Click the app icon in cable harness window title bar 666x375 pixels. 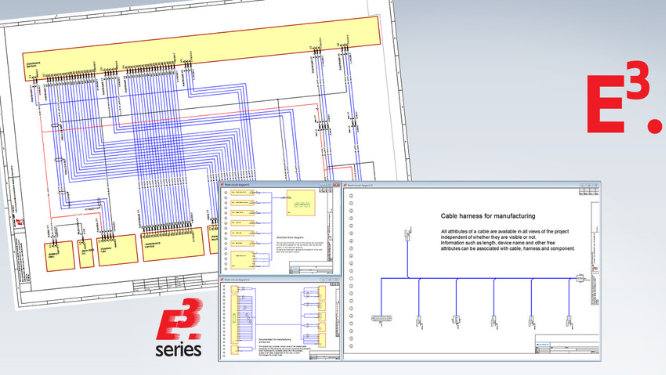tap(345, 186)
